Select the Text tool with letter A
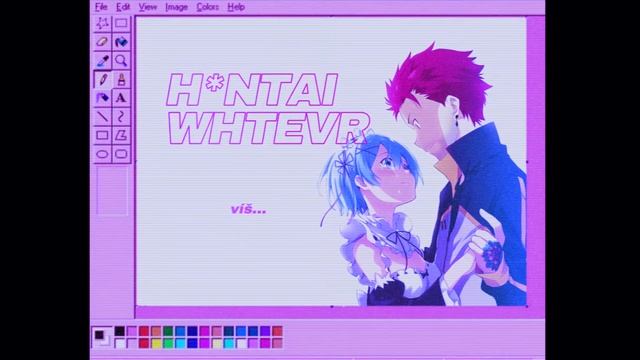The height and width of the screenshot is (360, 640). [121, 98]
